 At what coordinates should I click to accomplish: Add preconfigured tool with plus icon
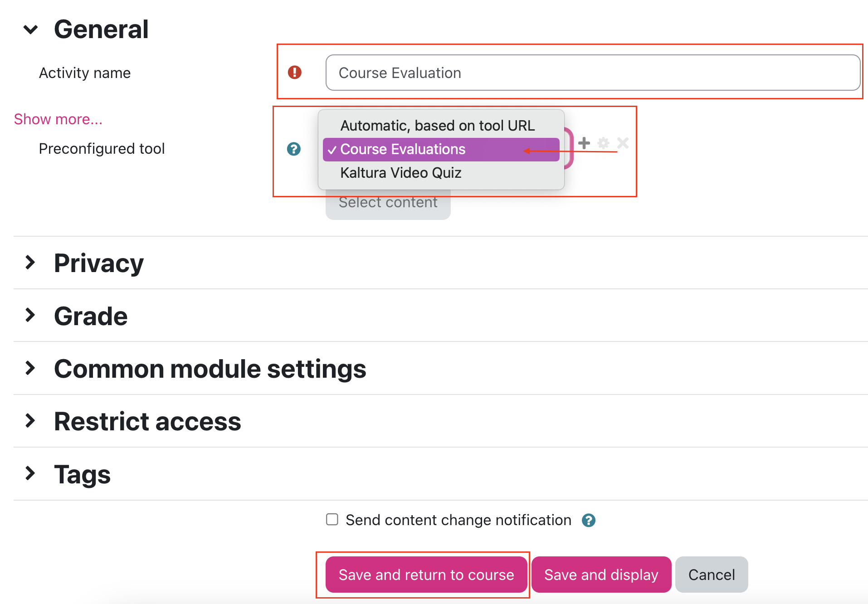(x=584, y=143)
